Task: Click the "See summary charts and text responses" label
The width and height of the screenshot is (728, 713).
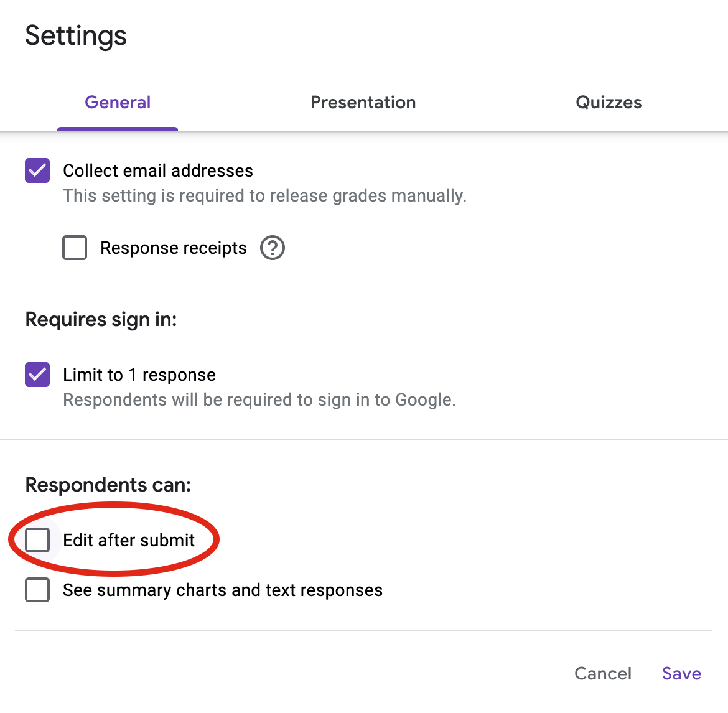Action: pyautogui.click(x=223, y=590)
